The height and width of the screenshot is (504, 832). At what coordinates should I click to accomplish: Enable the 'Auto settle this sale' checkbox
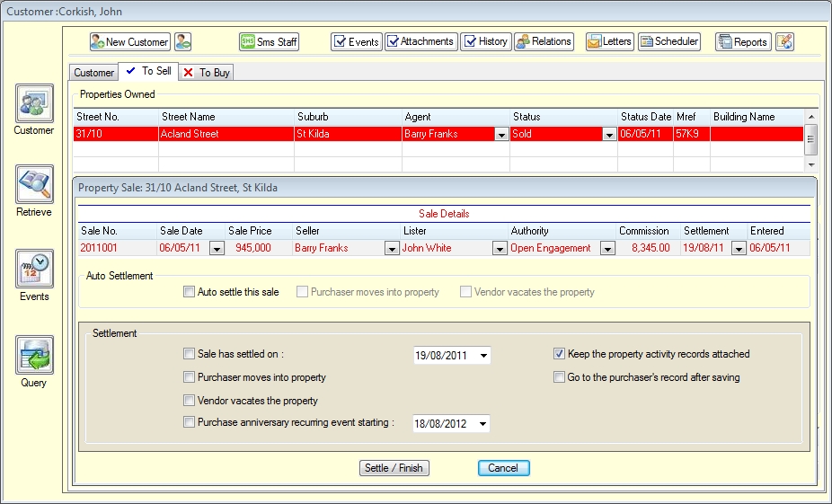189,292
